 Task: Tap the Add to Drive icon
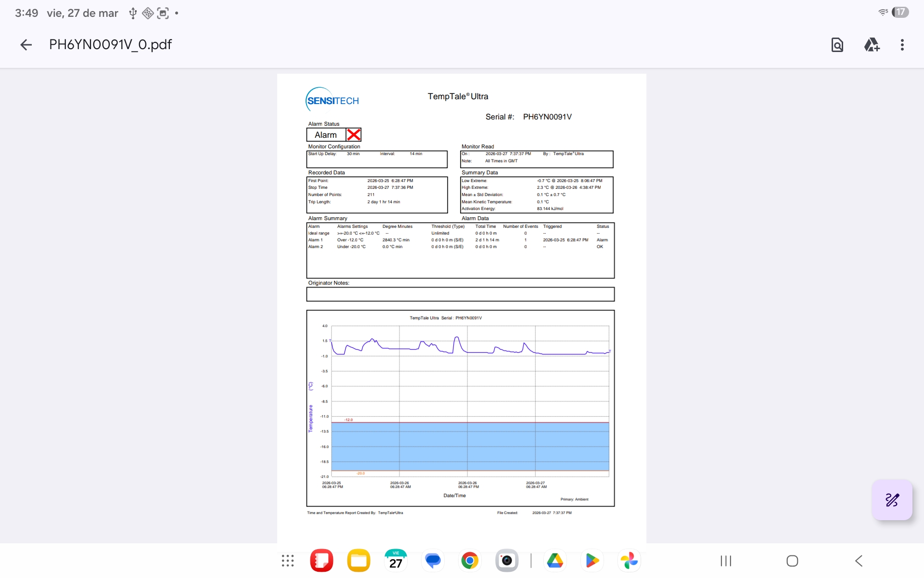tap(871, 45)
